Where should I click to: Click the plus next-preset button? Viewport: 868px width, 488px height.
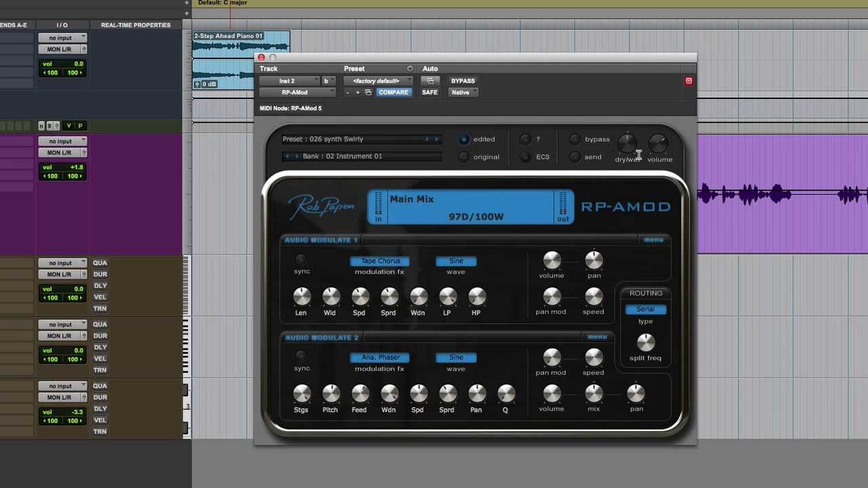click(357, 92)
